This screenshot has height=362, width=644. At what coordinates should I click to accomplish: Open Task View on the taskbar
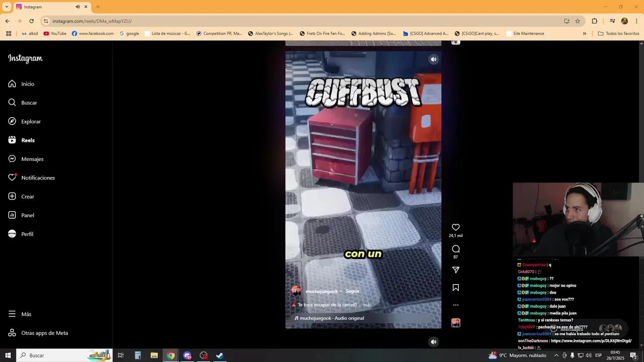point(121,355)
